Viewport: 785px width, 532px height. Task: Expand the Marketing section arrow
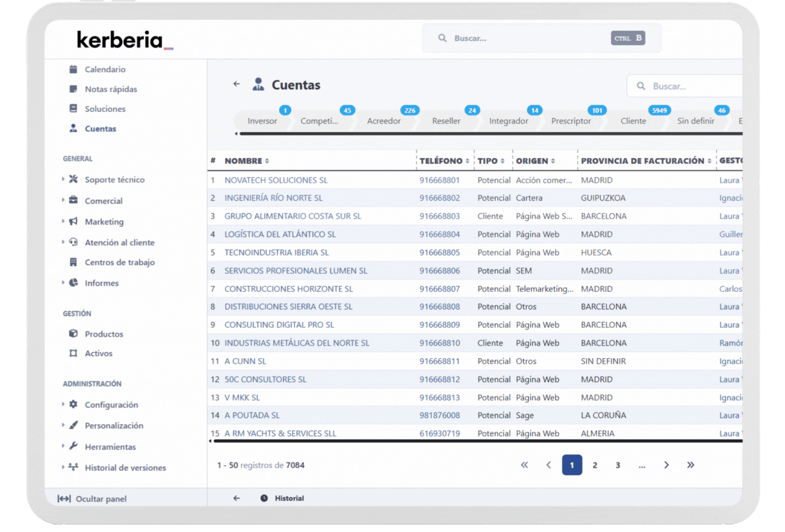pyautogui.click(x=63, y=221)
